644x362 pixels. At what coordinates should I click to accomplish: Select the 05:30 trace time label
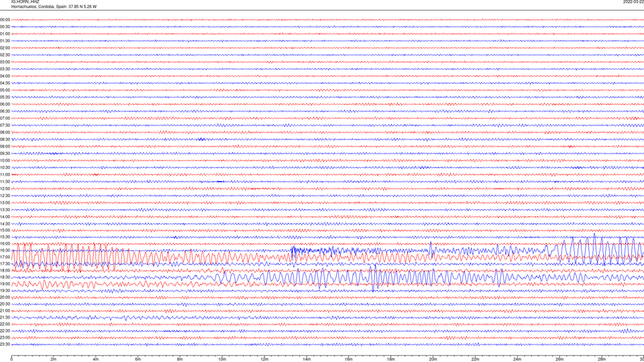click(x=5, y=97)
